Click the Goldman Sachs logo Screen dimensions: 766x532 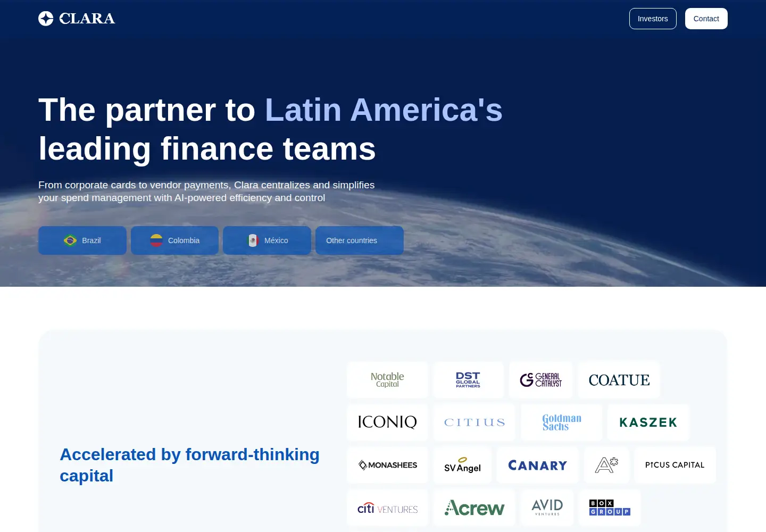[x=561, y=422]
